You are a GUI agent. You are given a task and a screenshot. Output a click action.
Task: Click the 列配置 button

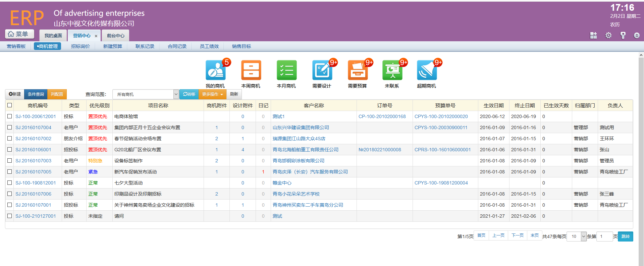[x=57, y=94]
